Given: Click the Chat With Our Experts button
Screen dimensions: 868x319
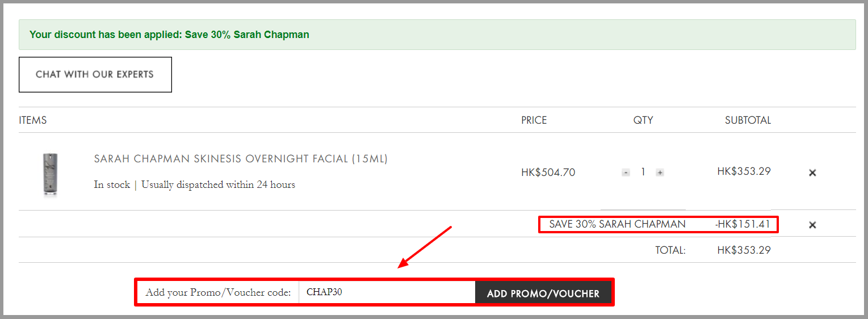Looking at the screenshot, I should point(95,74).
